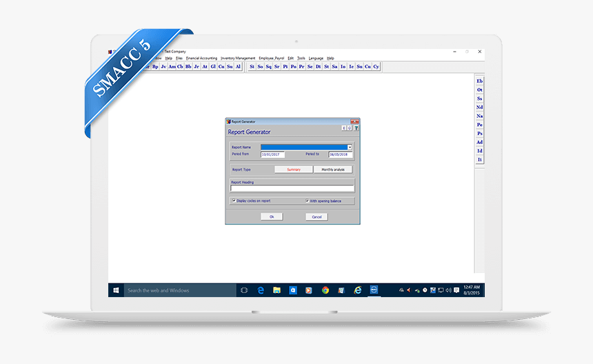Open the Inventory Management menu

point(238,58)
